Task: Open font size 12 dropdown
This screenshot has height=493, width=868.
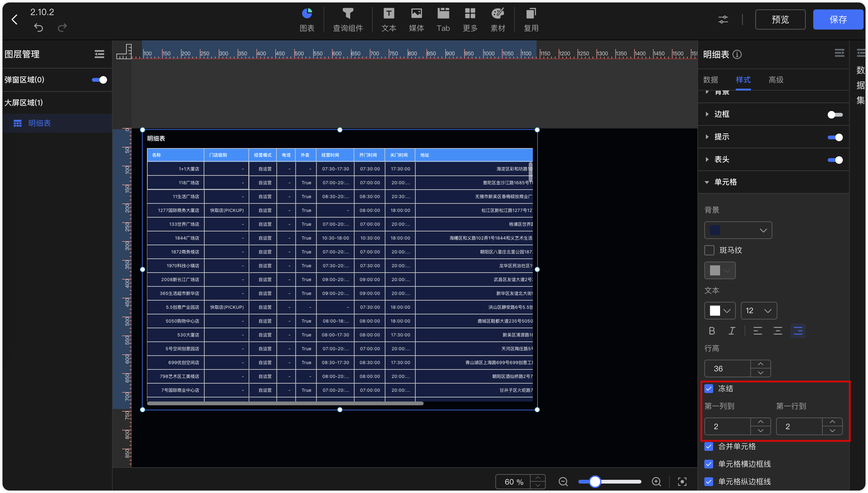Action: [x=758, y=311]
